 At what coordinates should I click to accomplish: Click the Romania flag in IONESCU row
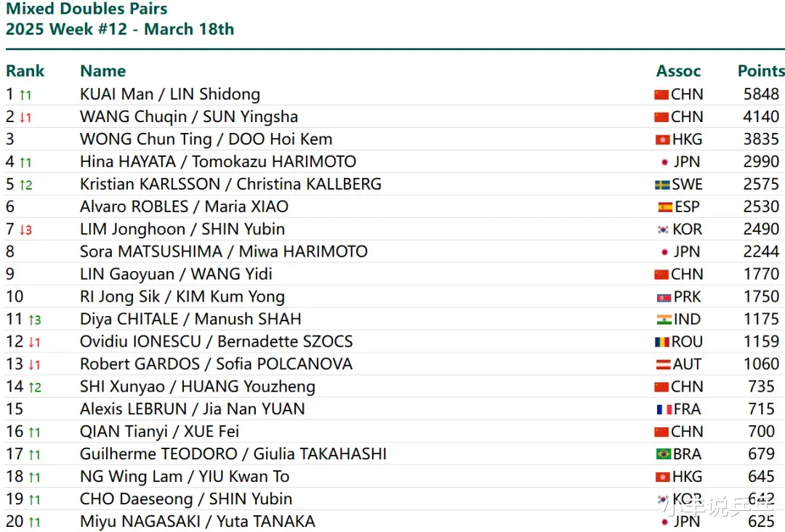point(662,342)
